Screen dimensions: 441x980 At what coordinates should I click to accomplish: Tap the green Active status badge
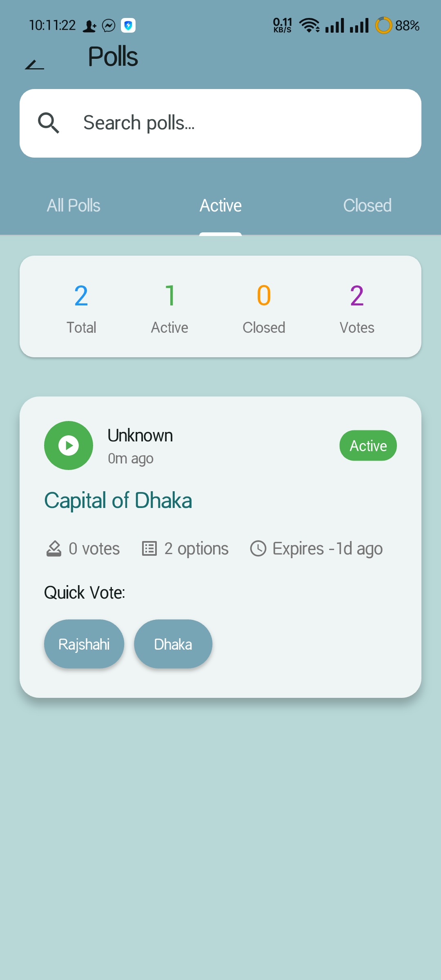368,445
